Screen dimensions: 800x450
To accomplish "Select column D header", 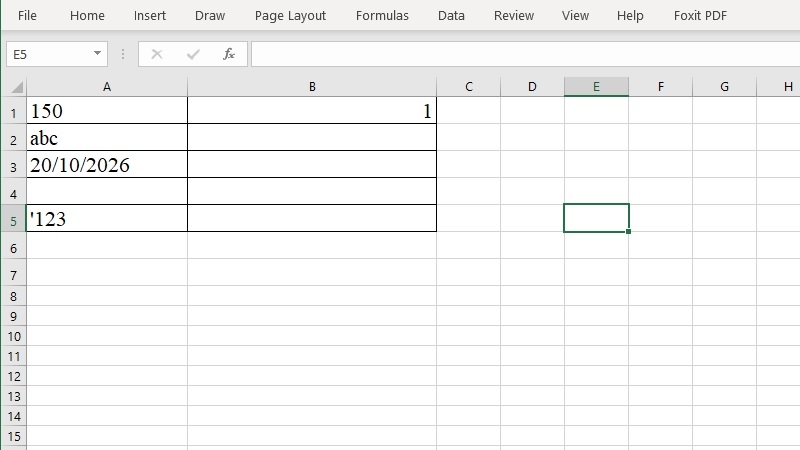I will click(x=532, y=87).
